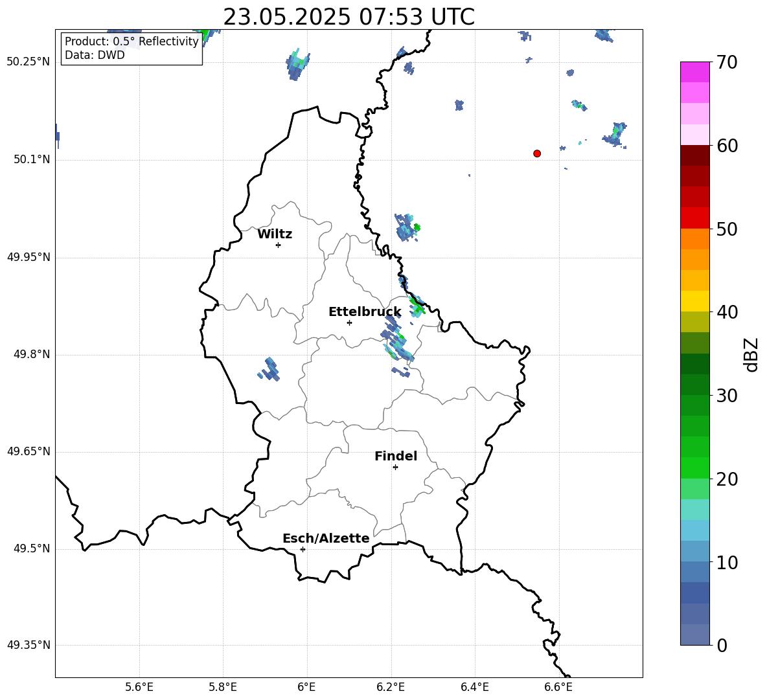This screenshot has width=767, height=700.
Task: Click the longitude label 6.6°E
Action: coord(558,687)
